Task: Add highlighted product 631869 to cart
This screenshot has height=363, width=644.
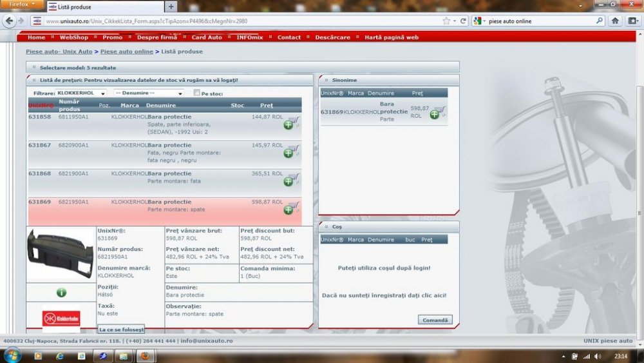Action: click(x=291, y=208)
